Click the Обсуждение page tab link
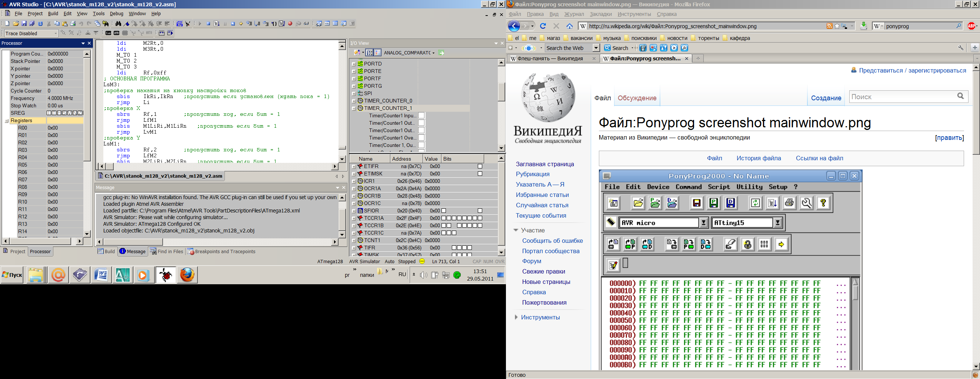980x379 pixels. (637, 98)
